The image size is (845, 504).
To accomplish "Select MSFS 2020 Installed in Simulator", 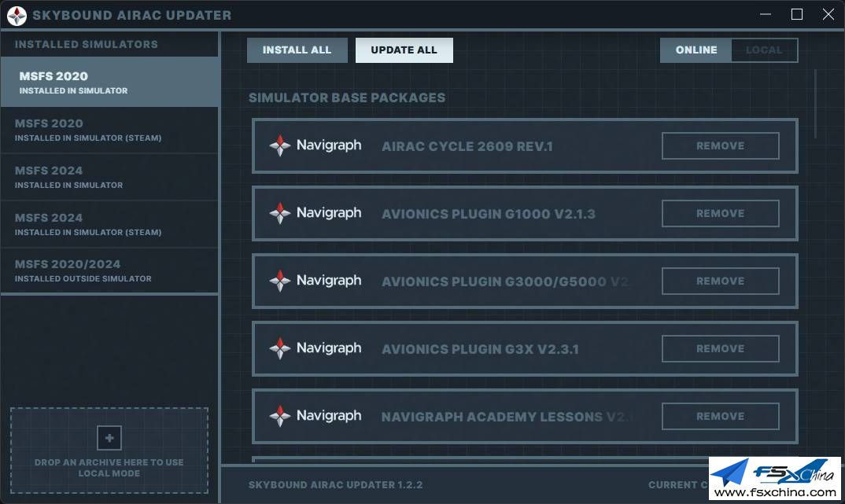I will point(109,83).
